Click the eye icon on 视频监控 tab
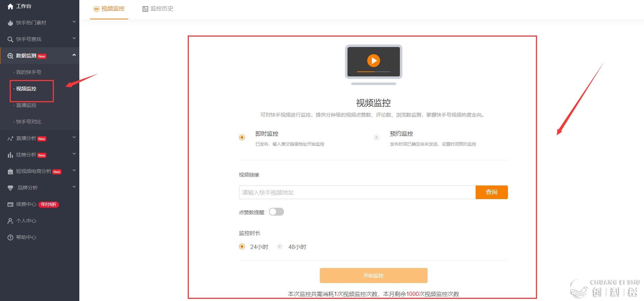Viewport: 644px width, 301px height. pos(96,9)
